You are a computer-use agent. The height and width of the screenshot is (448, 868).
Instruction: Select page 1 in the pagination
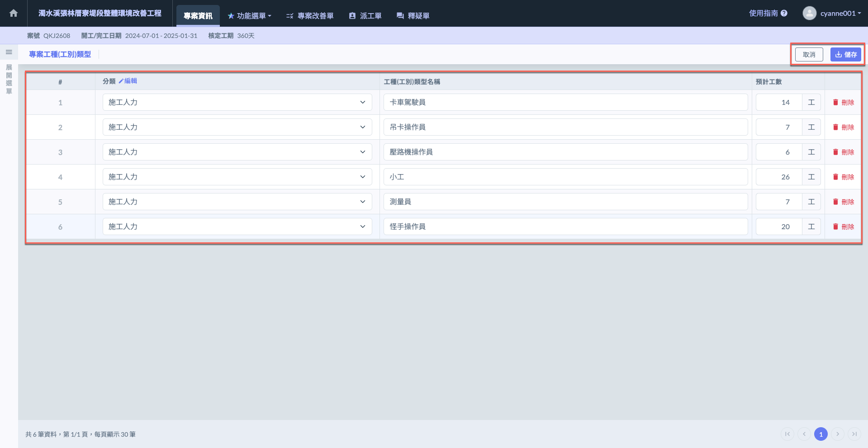tap(821, 434)
